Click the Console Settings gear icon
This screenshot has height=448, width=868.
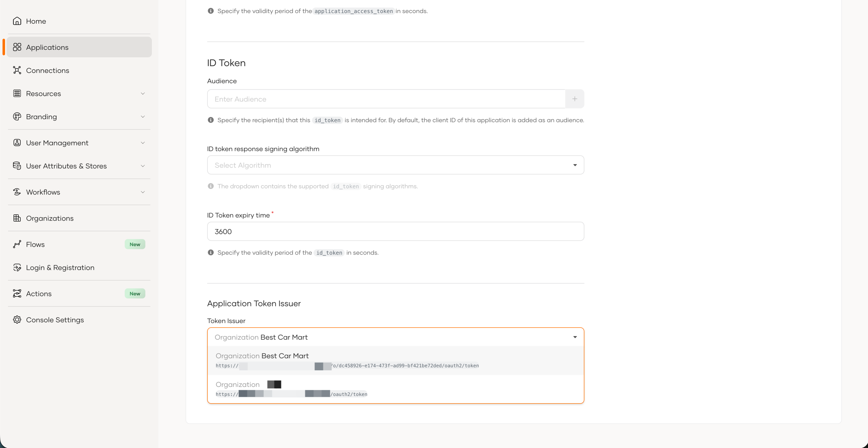click(x=17, y=320)
